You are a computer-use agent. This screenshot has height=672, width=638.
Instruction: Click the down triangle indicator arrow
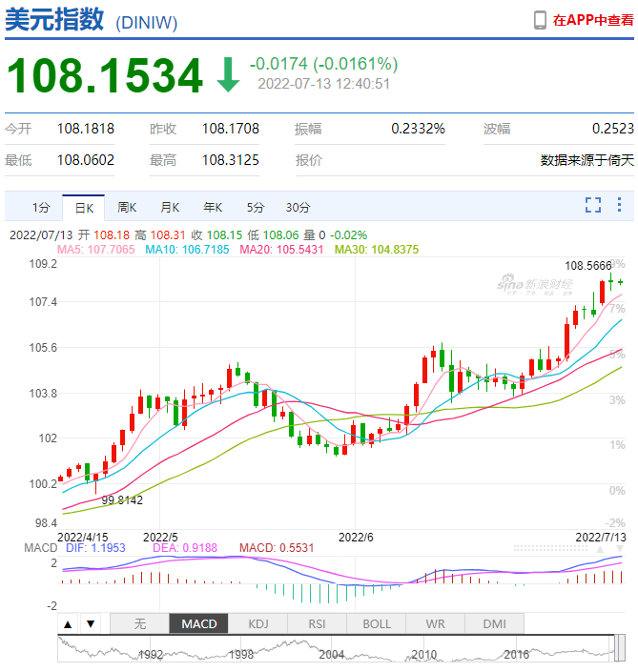tap(90, 624)
